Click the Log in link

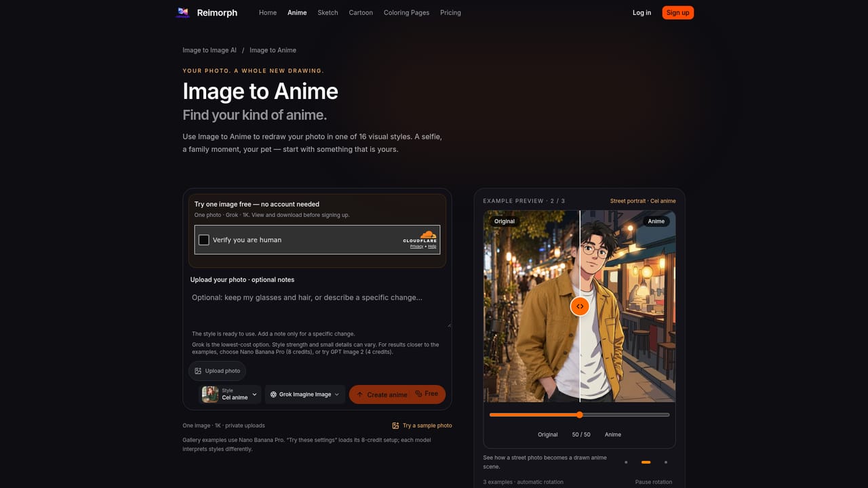[642, 12]
